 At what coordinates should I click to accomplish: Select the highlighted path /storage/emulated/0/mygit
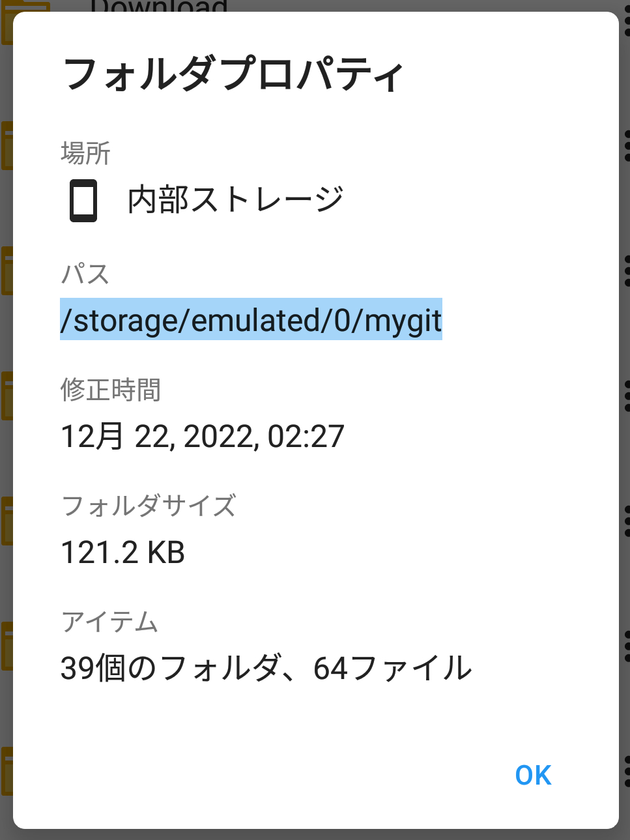(251, 319)
